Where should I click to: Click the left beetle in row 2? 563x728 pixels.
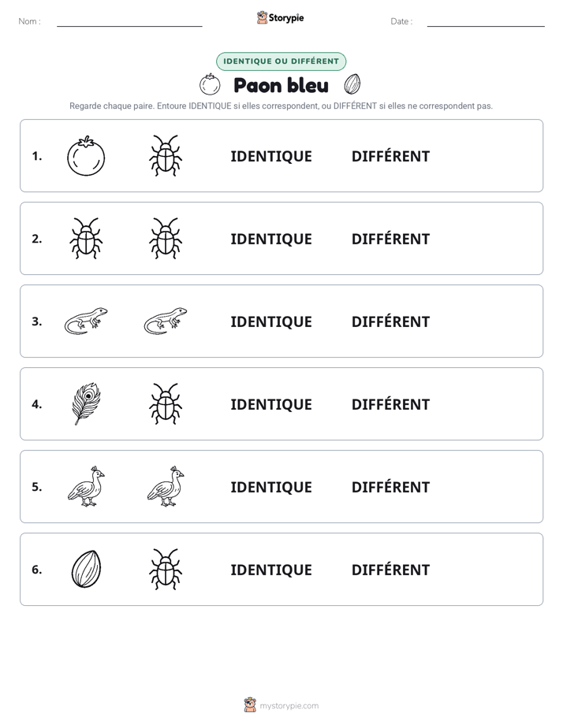86,239
